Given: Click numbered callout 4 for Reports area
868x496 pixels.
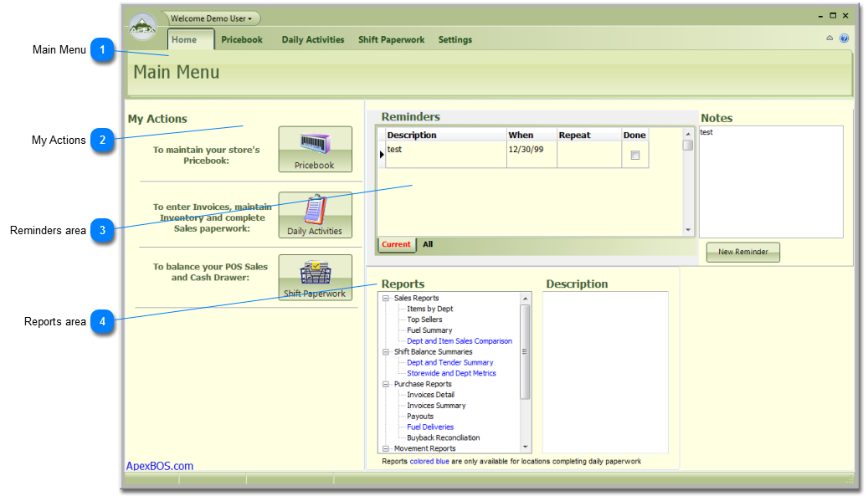Looking at the screenshot, I should tap(102, 321).
